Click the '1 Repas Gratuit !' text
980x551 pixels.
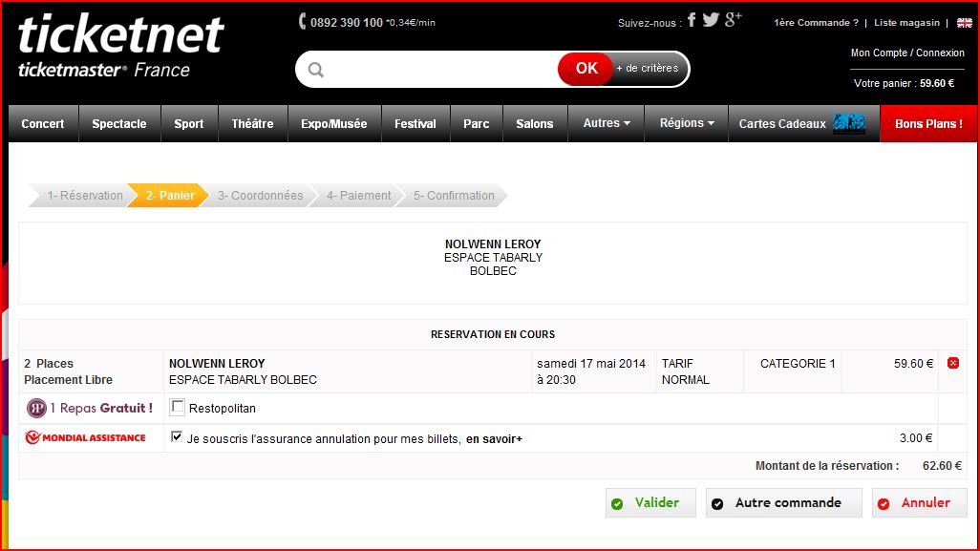(x=101, y=408)
